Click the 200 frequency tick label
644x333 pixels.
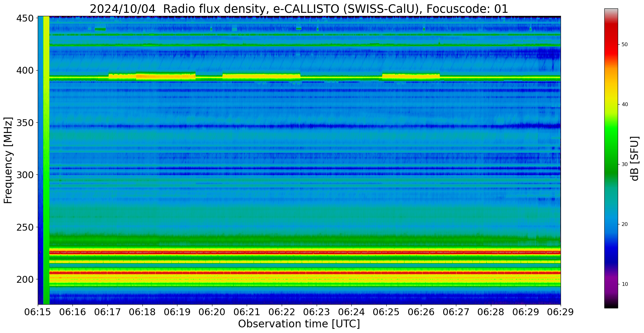pos(25,279)
